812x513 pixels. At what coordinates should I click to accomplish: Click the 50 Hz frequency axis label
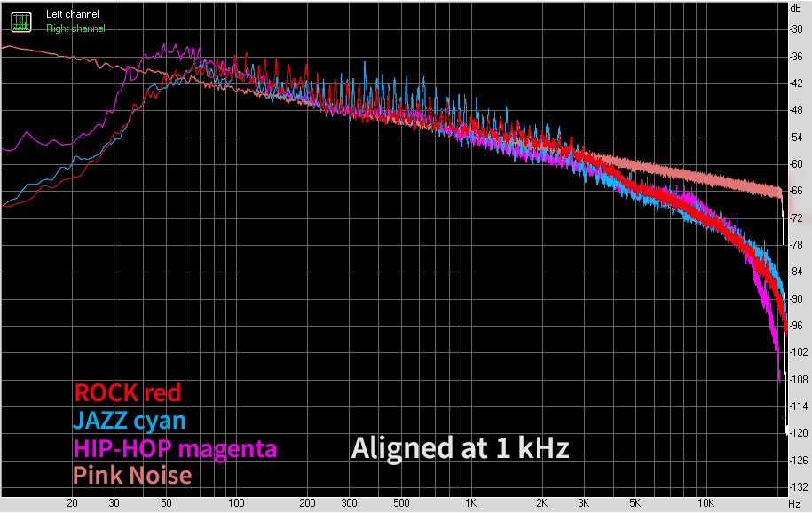pos(166,502)
